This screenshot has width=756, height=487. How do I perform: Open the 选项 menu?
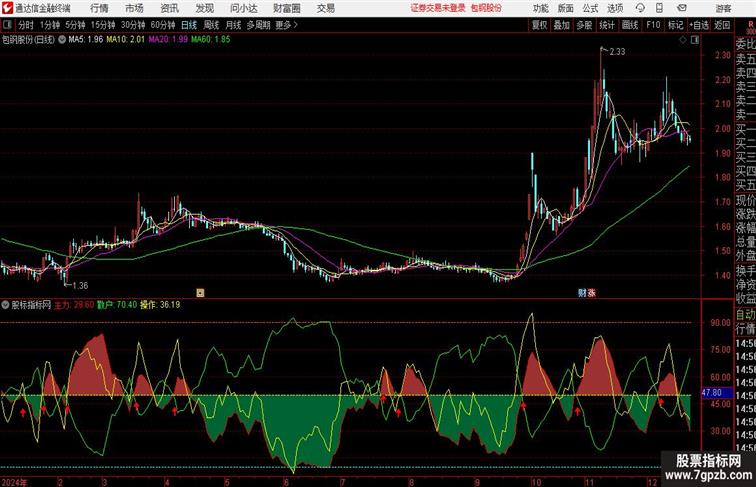coord(615,8)
